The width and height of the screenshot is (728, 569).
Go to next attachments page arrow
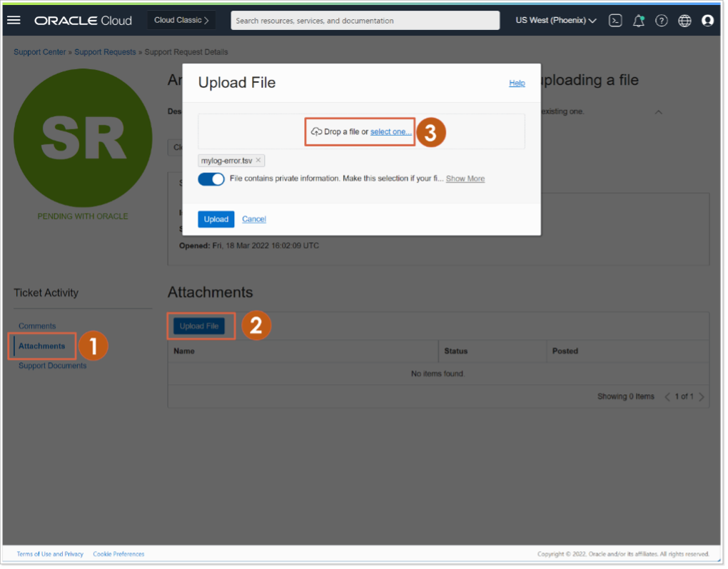point(700,396)
